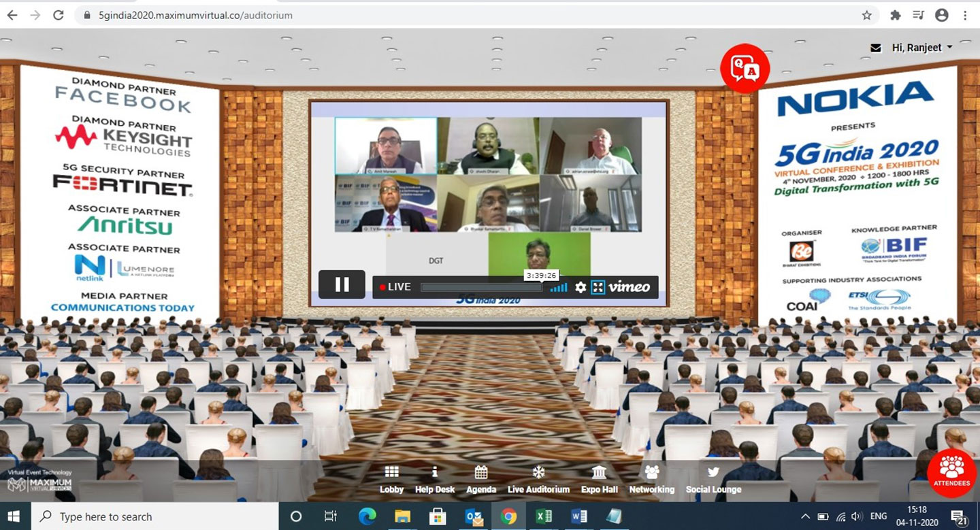Go to the Lobby
980x530 pixels.
point(391,480)
